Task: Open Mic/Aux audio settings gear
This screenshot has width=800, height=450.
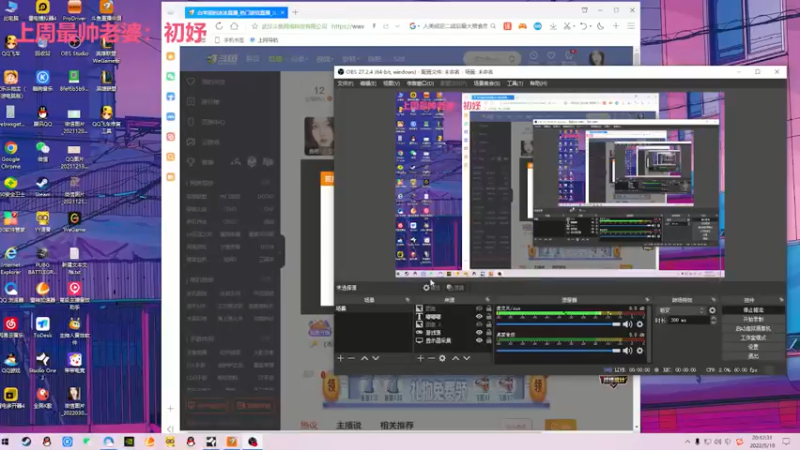Action: tap(640, 324)
